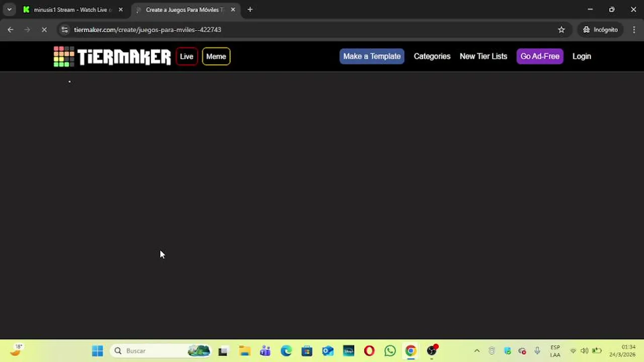This screenshot has height=362, width=644.
Task: Open New Tier Lists link
Action: pos(484,56)
